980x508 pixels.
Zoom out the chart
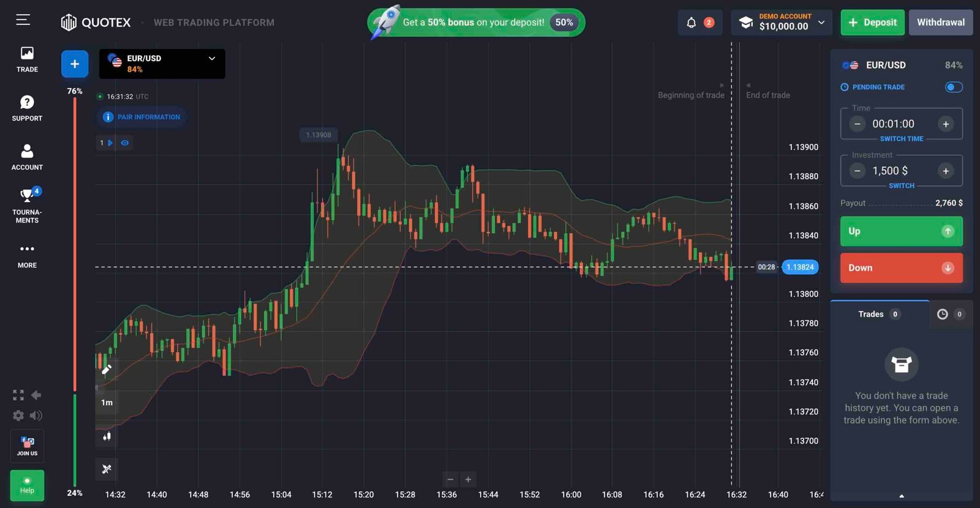[450, 479]
